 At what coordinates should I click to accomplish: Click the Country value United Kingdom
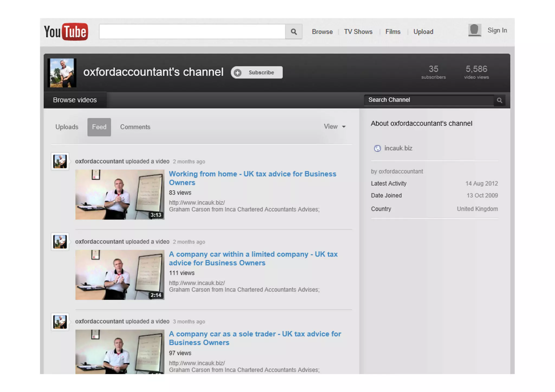pyautogui.click(x=477, y=209)
